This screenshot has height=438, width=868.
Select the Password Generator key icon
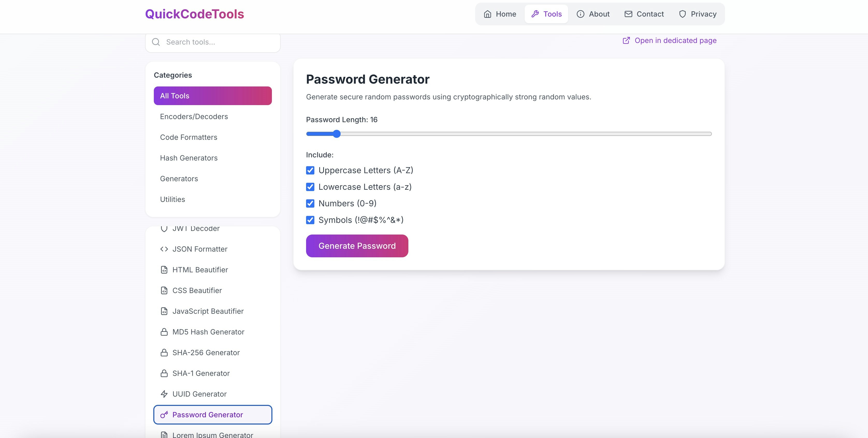[164, 415]
